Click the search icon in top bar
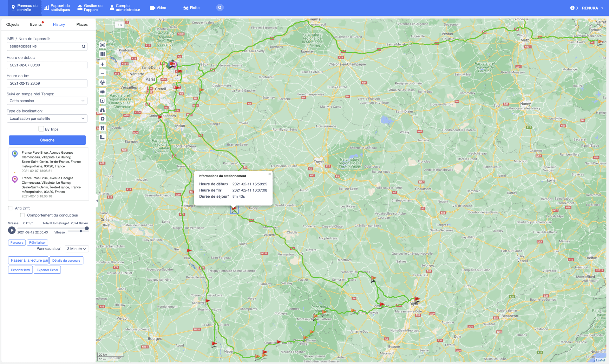The height and width of the screenshot is (364, 609). tap(219, 8)
